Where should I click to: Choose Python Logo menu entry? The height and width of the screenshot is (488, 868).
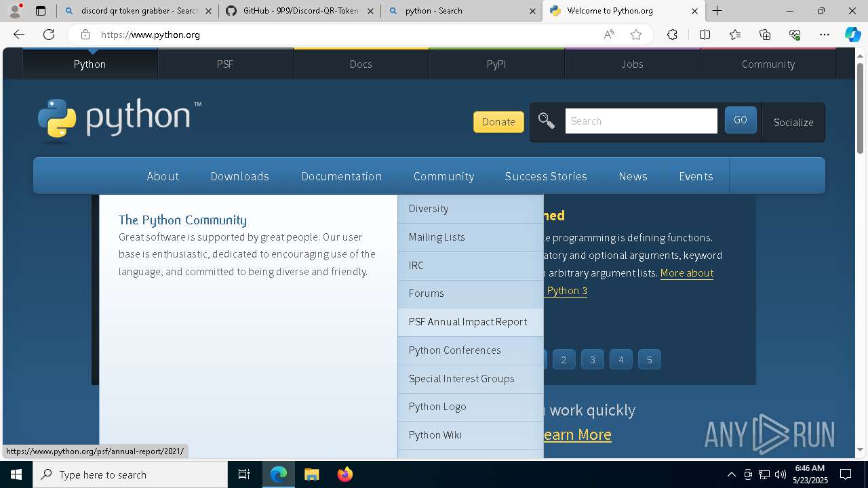pos(471,407)
